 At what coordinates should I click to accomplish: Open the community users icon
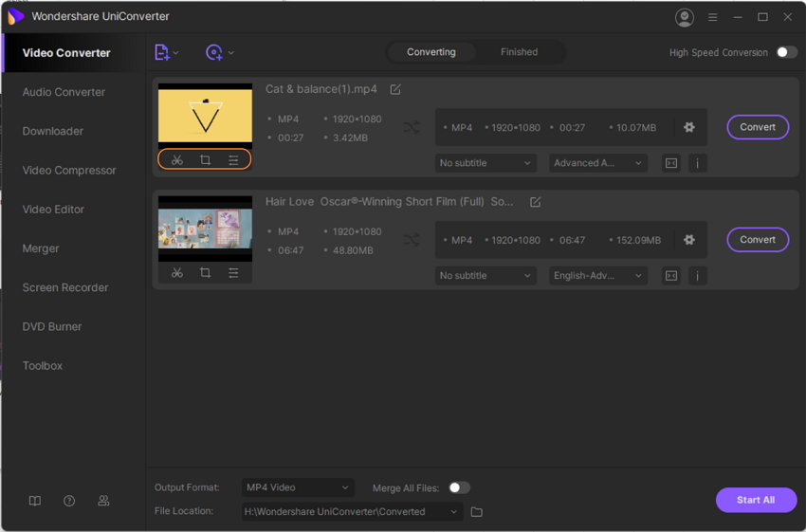coord(103,501)
